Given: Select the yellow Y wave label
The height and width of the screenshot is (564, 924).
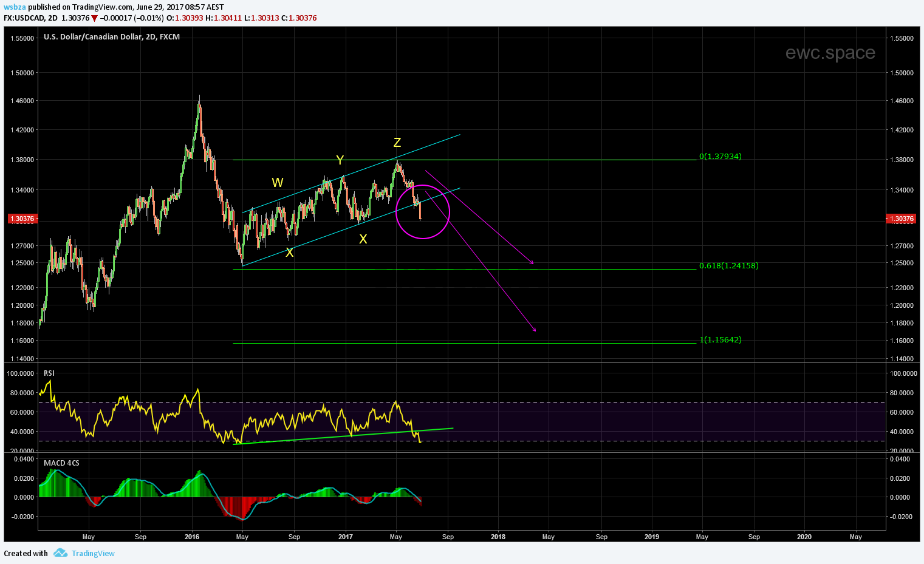Looking at the screenshot, I should point(340,160).
